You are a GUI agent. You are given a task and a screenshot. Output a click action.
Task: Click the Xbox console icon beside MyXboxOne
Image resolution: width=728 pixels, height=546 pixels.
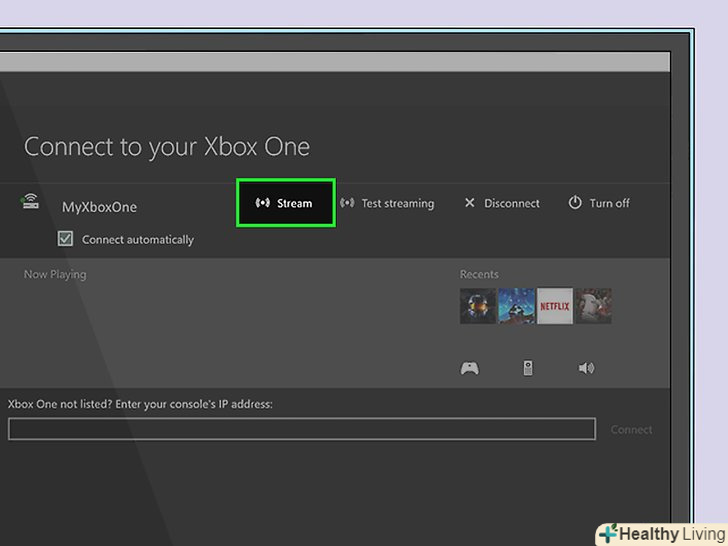coord(31,204)
